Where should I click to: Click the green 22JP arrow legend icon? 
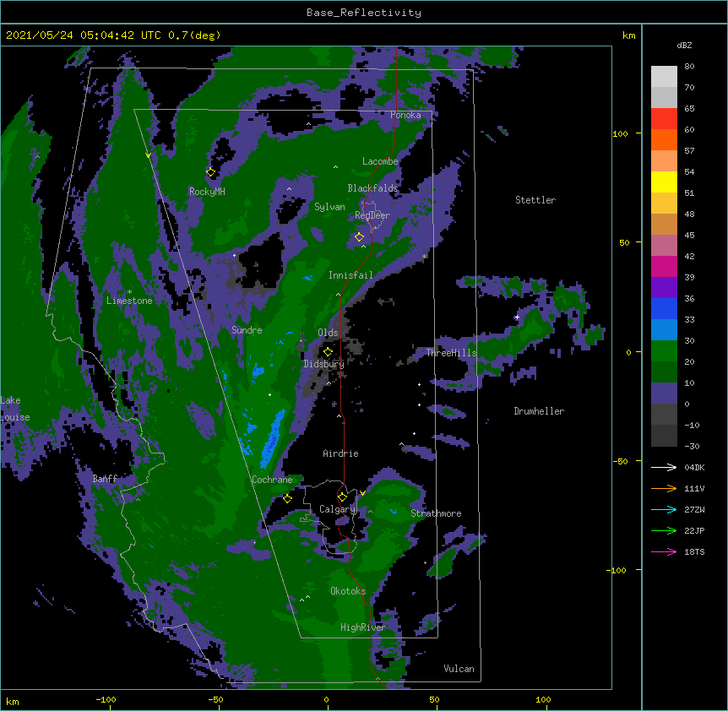pos(664,530)
